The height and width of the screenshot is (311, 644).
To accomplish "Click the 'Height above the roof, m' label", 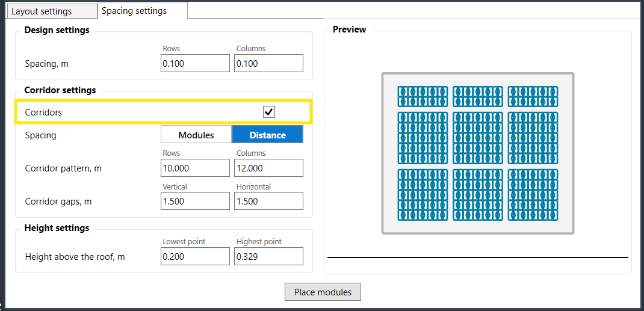I will click(75, 257).
